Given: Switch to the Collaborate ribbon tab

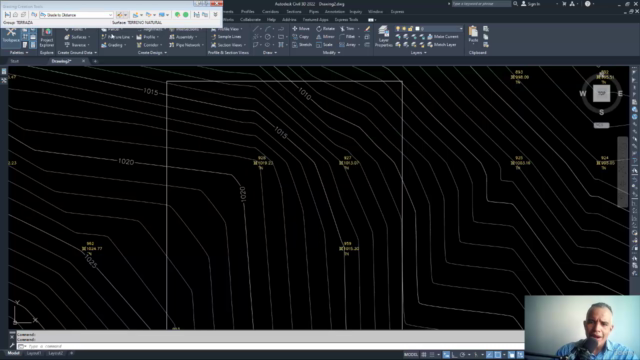Looking at the screenshot, I should pos(250,20).
